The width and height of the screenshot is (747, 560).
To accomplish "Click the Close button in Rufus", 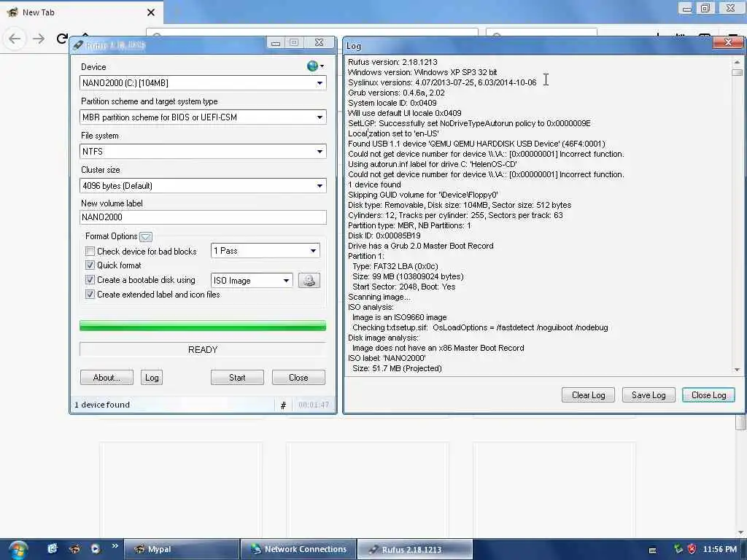I will (x=298, y=378).
